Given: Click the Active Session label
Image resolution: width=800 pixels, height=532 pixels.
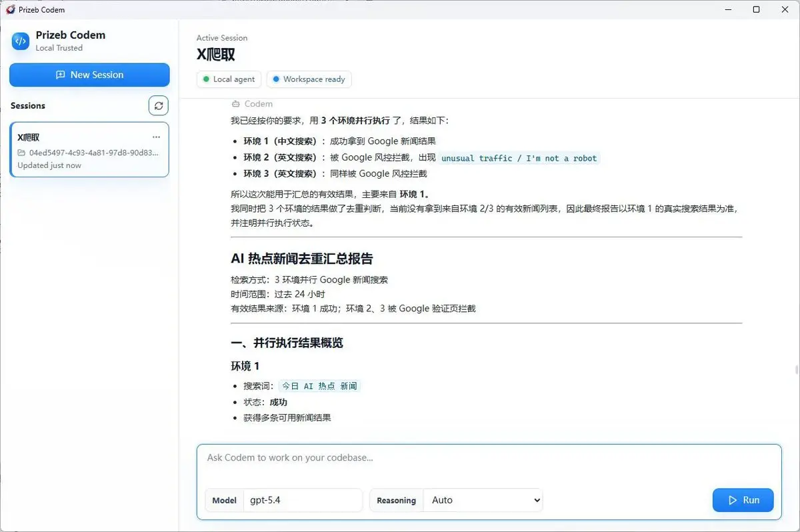Looking at the screenshot, I should pos(222,38).
